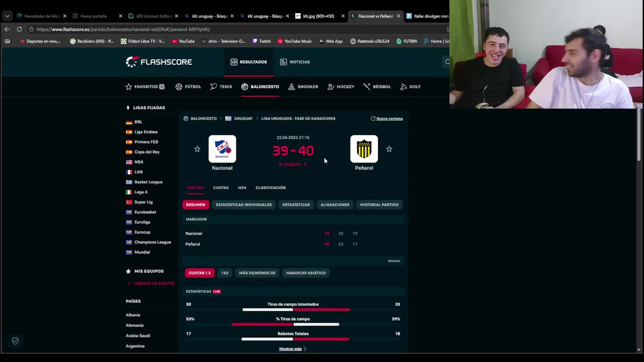Open Liga Uruguaya - Fase de Ganadores breadcrumb
The image size is (644, 362).
pos(298,119)
